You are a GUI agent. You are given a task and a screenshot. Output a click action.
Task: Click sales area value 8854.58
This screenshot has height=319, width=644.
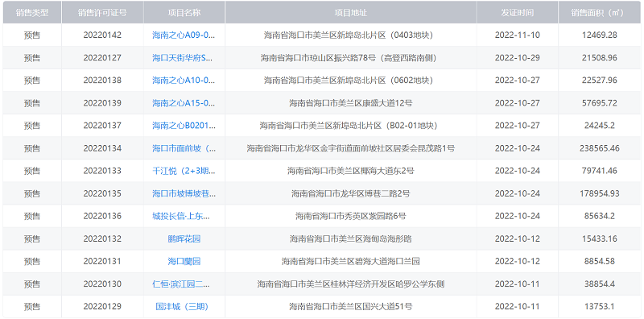click(599, 261)
